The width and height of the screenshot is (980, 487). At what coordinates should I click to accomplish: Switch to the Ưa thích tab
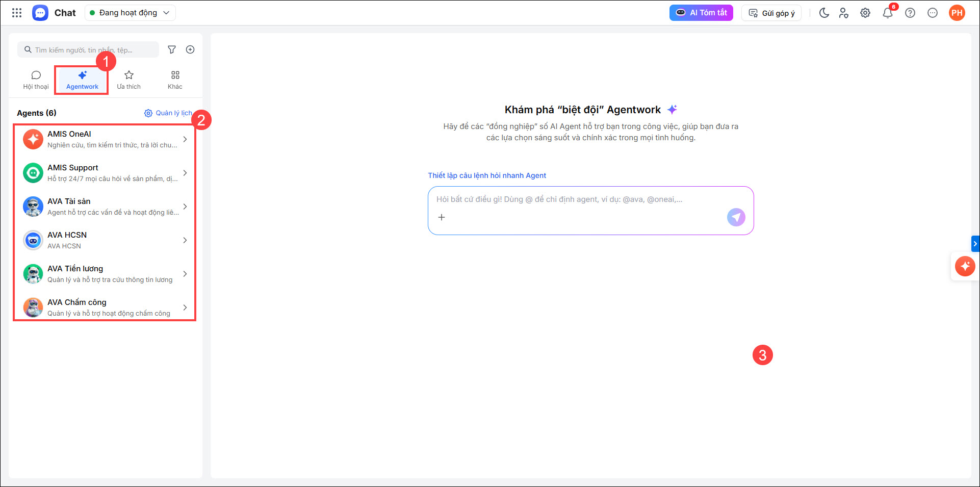coord(129,81)
